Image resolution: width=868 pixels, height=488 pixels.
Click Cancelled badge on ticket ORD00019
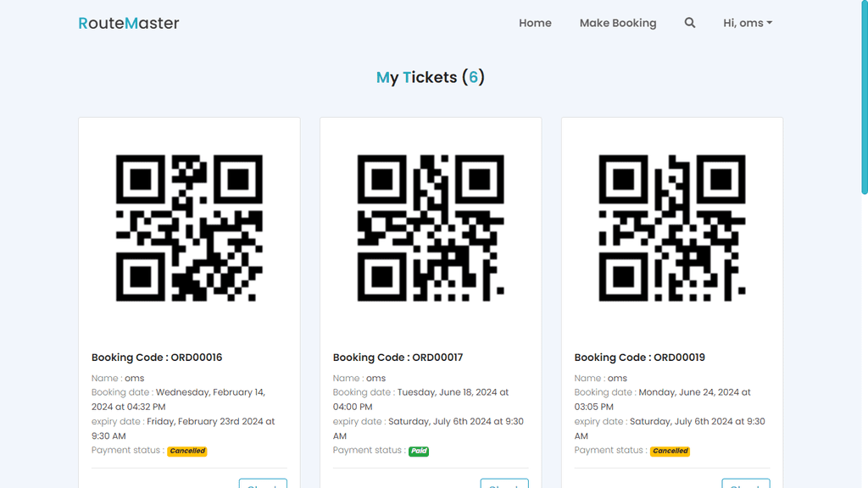pyautogui.click(x=670, y=451)
